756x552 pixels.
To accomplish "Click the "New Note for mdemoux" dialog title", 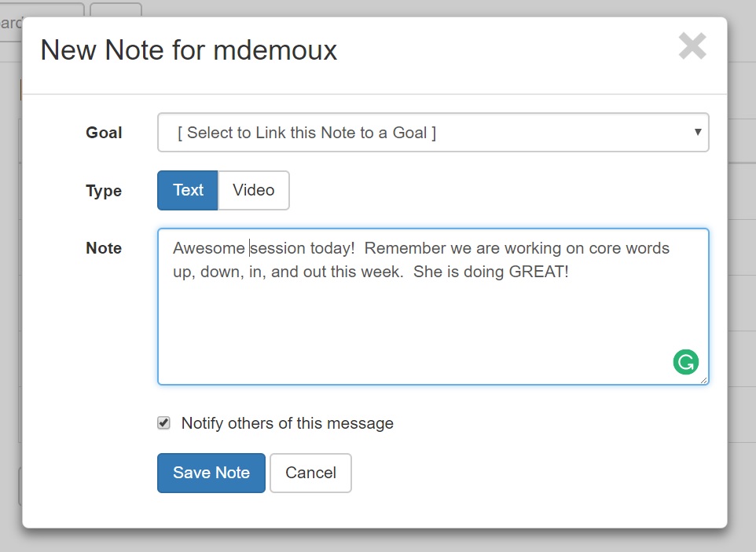I will click(x=189, y=50).
